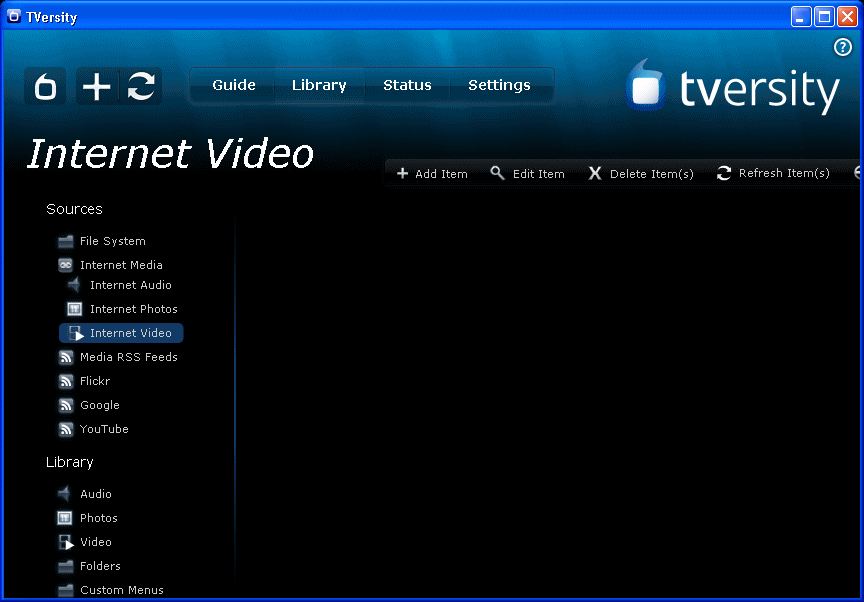This screenshot has width=864, height=602.
Task: Maximize the TVersity window
Action: coord(824,17)
